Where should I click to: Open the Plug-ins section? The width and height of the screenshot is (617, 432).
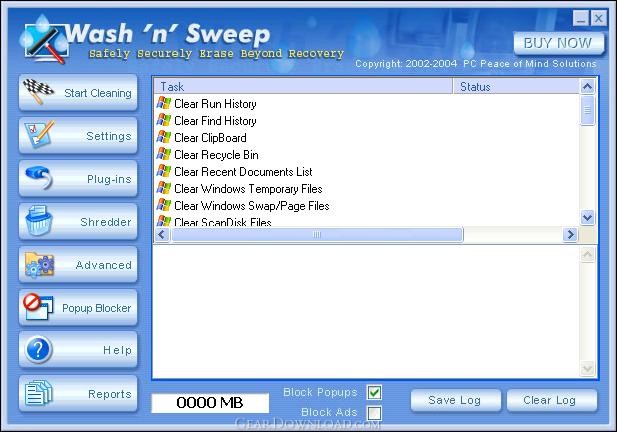tap(78, 178)
